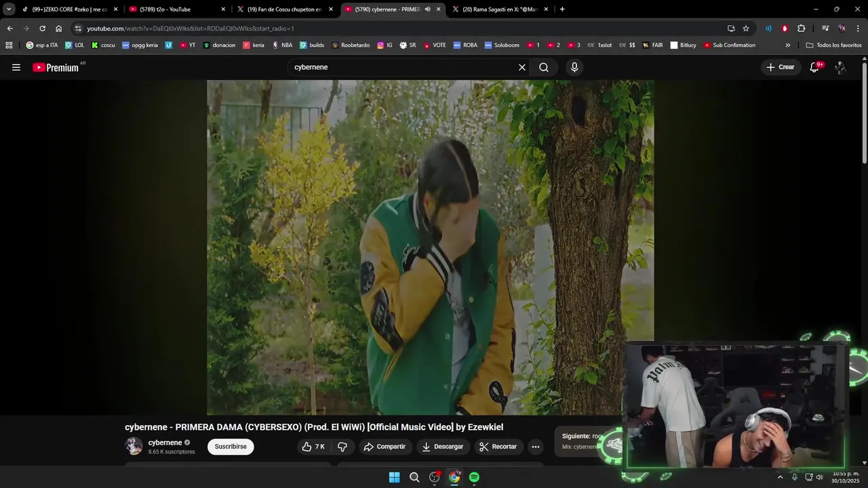Image resolution: width=868 pixels, height=488 pixels.
Task: Open the Soloboom bookmark
Action: (502, 45)
